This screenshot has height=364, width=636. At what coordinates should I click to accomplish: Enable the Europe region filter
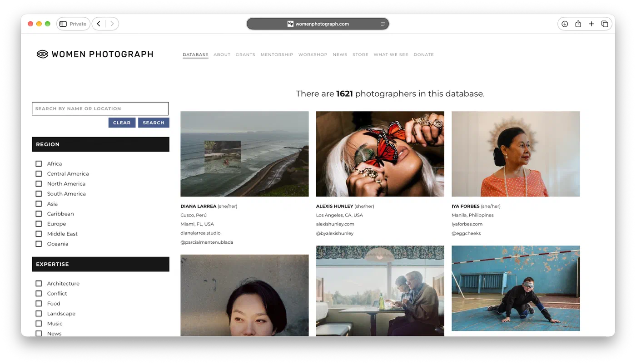pos(39,224)
